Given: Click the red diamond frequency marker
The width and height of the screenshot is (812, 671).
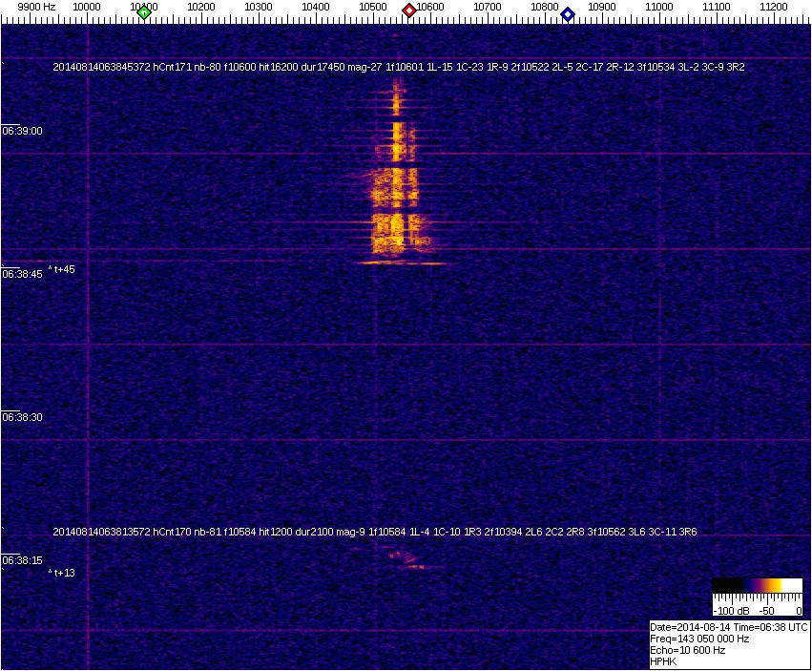Looking at the screenshot, I should (409, 10).
